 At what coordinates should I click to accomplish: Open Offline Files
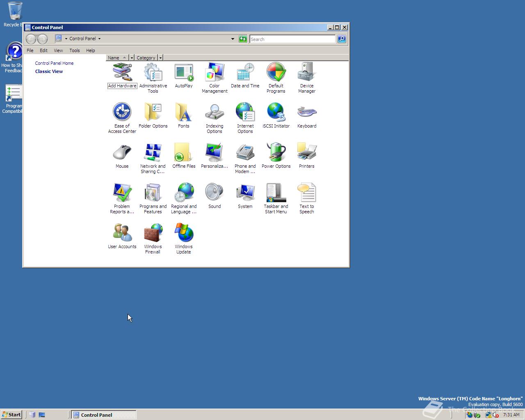[184, 156]
